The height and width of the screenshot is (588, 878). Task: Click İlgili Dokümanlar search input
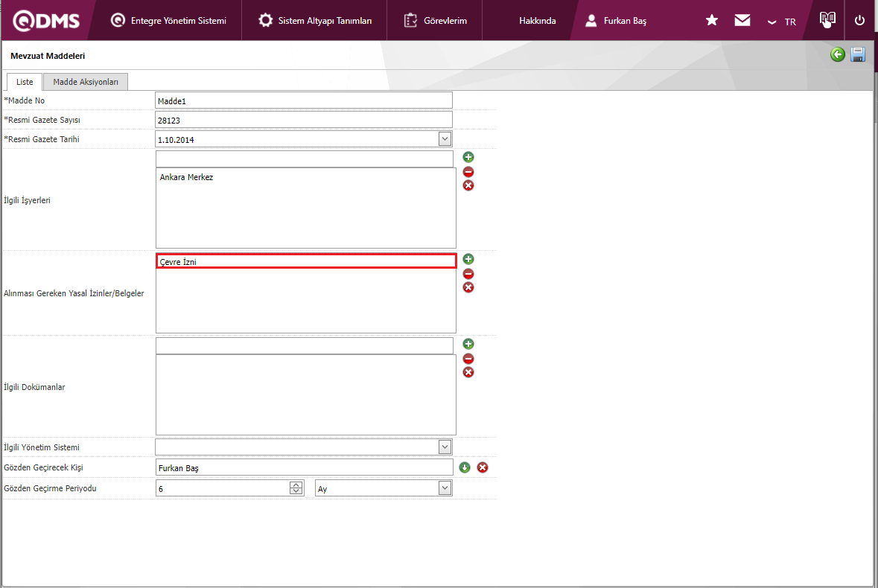(x=304, y=346)
